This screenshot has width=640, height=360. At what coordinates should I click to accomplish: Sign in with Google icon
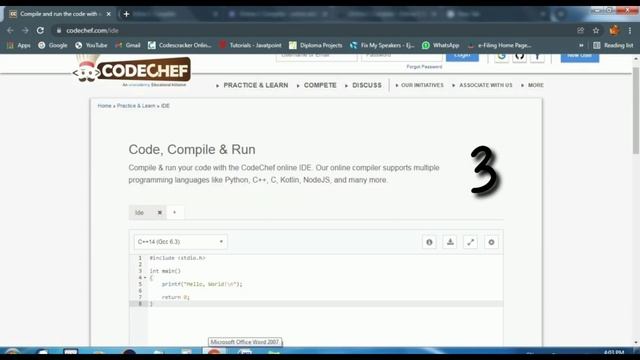pos(502,56)
